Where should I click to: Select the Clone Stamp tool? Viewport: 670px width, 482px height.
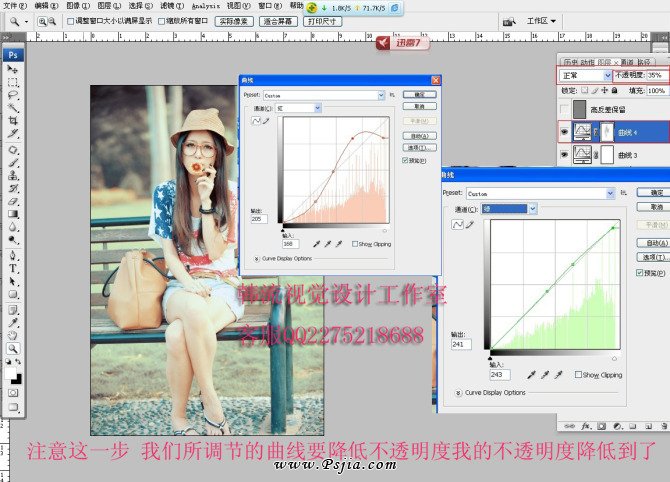13,175
